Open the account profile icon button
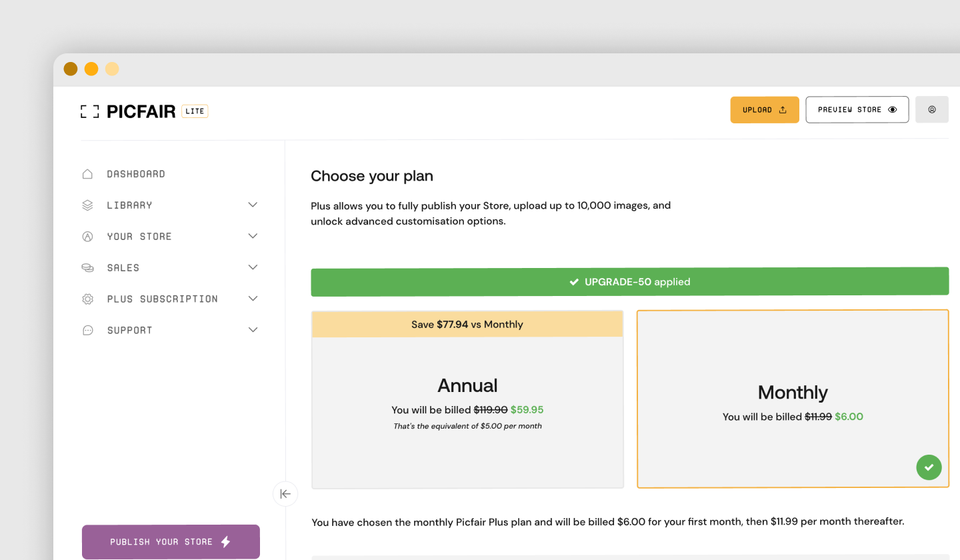This screenshot has height=560, width=960. point(932,110)
